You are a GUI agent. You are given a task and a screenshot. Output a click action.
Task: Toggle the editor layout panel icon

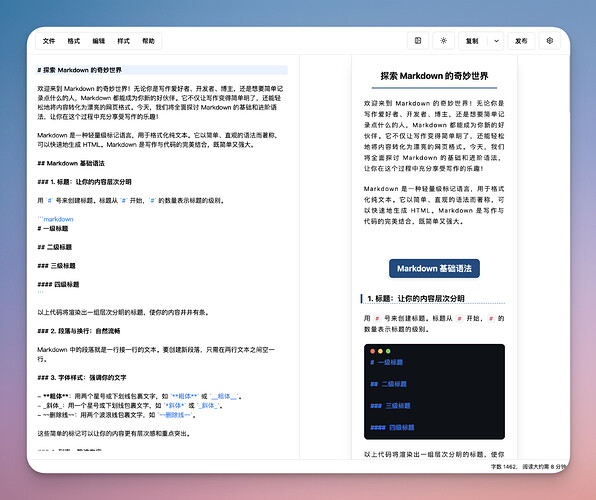point(418,41)
